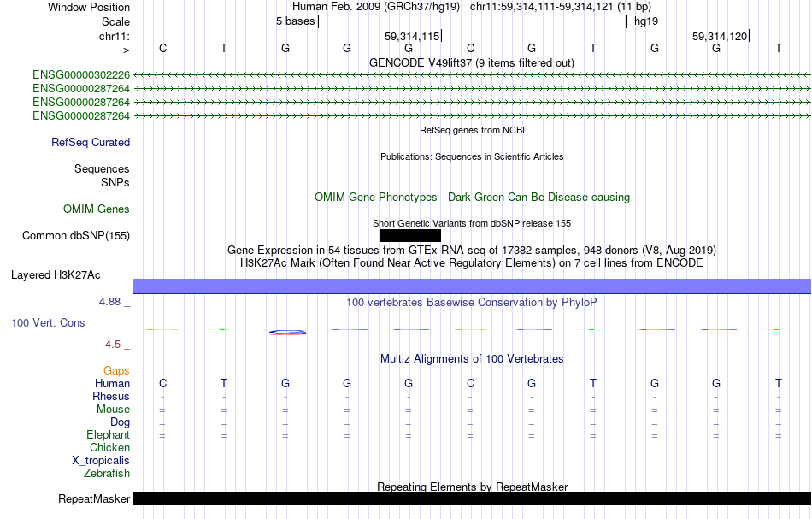Click Publications: Sequences in Scientific Articles title
Viewport: 812px width, 519px height.
click(x=472, y=156)
